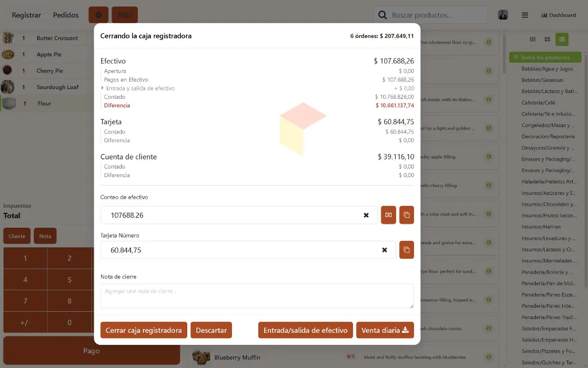
Task: Select Saladas/Quiches y Tar... category
Action: pos(549,362)
